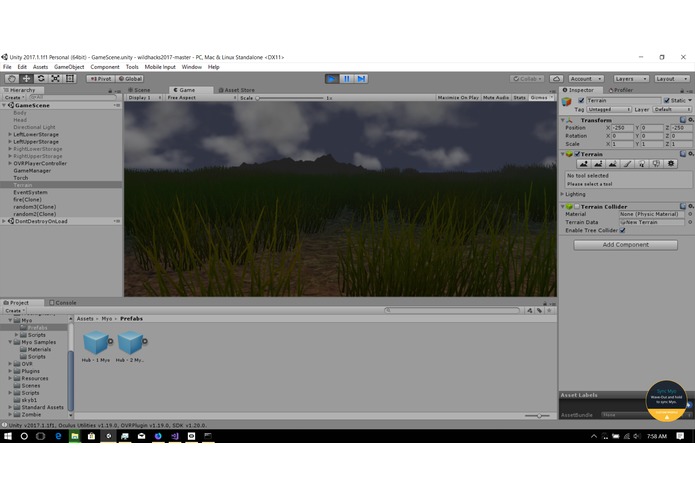Click the Step frame button
This screenshot has width=695, height=494.
point(361,79)
